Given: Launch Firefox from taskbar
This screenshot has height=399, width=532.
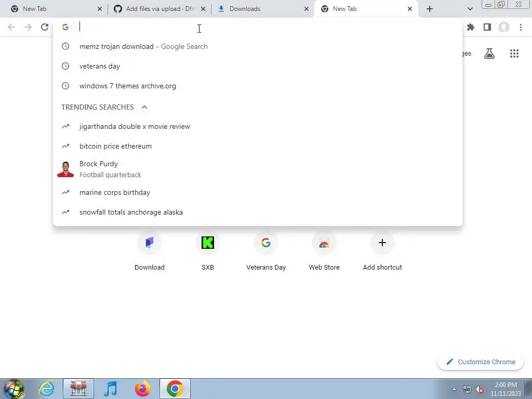Looking at the screenshot, I should [x=142, y=389].
